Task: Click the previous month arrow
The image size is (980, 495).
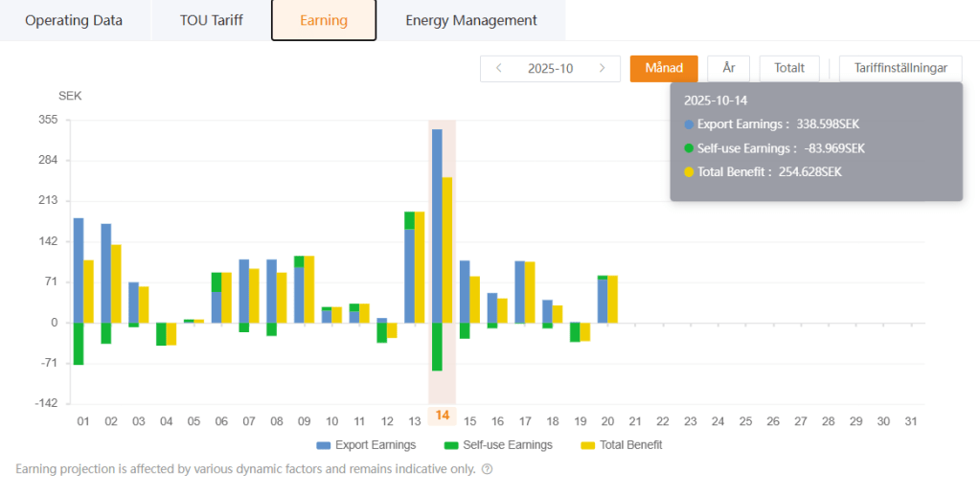Action: (x=499, y=68)
